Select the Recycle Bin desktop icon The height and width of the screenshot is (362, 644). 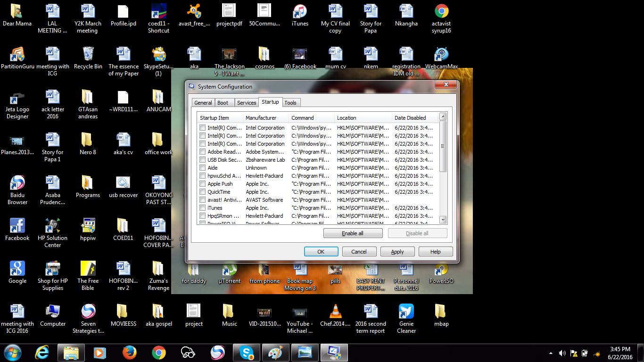[88, 58]
